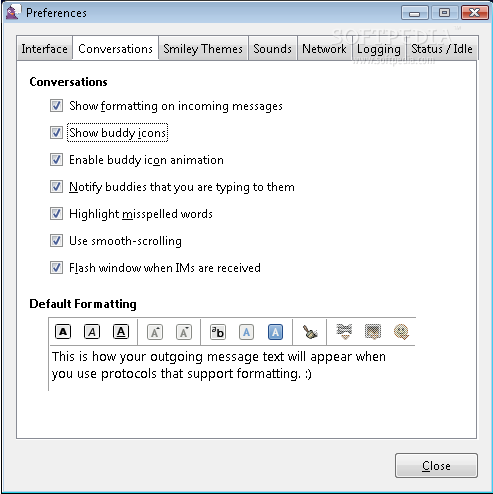Image resolution: width=493 pixels, height=494 pixels.
Task: Click Insert Image icon
Action: [x=373, y=332]
